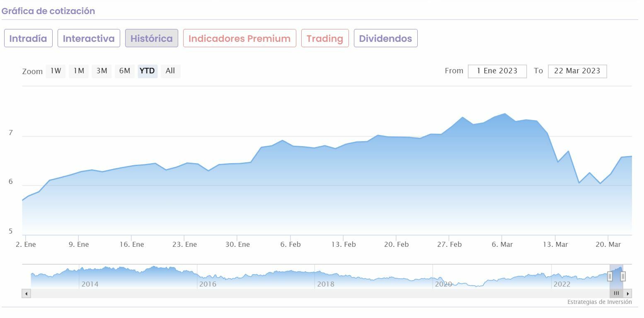
Task: Select the Histórica chart tab
Action: (x=151, y=39)
